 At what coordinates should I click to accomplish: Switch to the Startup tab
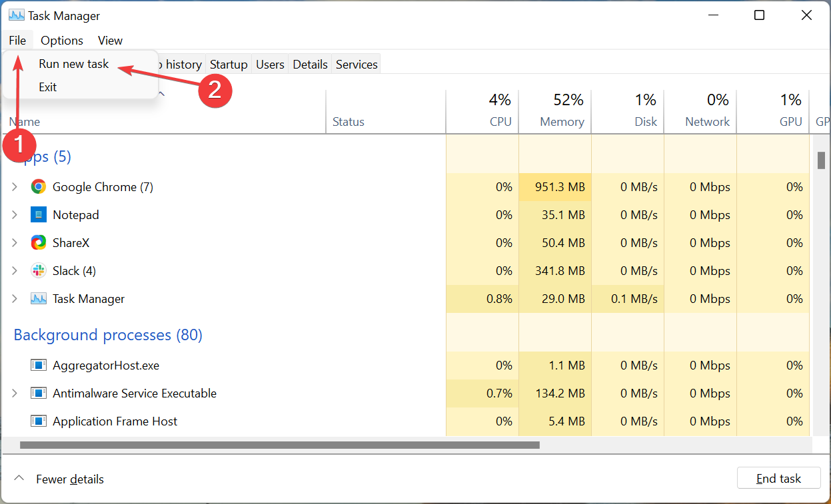tap(228, 64)
